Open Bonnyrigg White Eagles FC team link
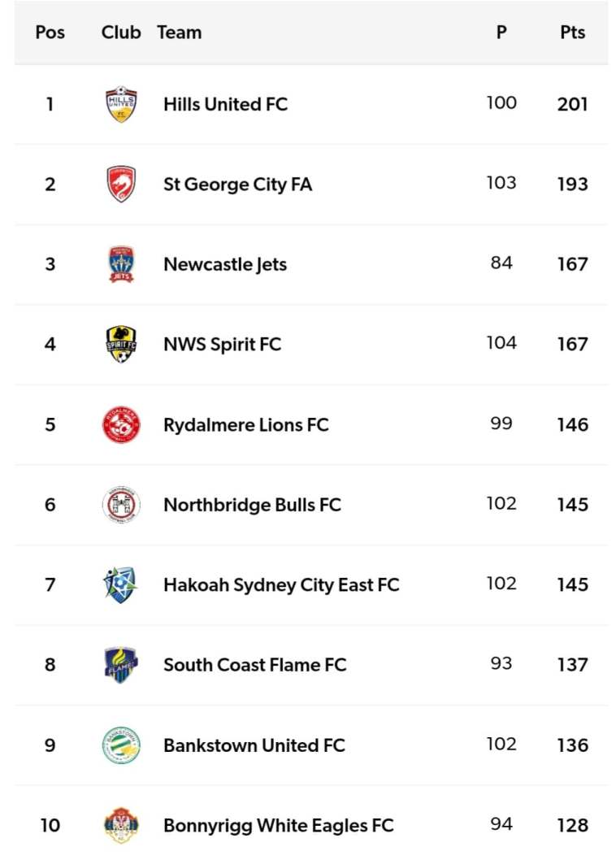 coord(278,825)
